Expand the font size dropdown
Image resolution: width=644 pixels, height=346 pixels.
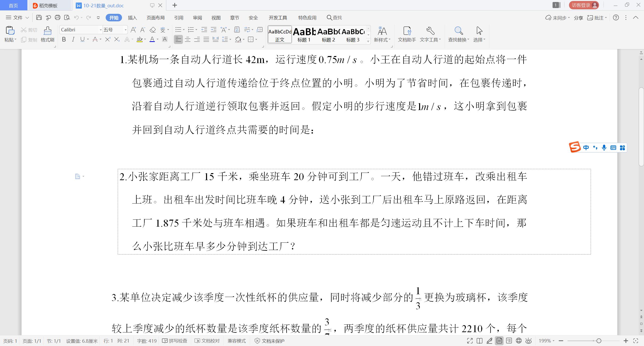pyautogui.click(x=125, y=30)
